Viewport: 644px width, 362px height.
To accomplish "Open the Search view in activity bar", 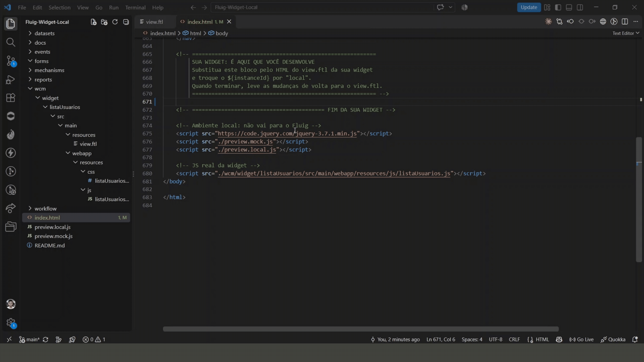I will [x=11, y=42].
